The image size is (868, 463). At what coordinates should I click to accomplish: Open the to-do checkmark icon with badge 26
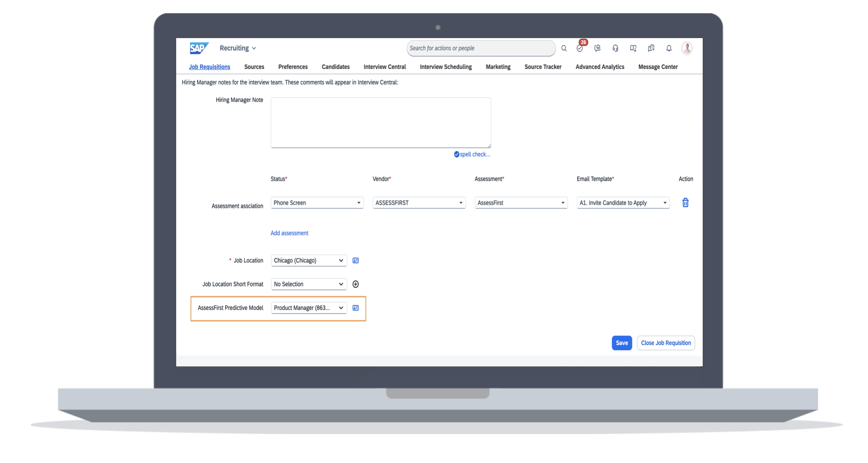[x=580, y=48]
